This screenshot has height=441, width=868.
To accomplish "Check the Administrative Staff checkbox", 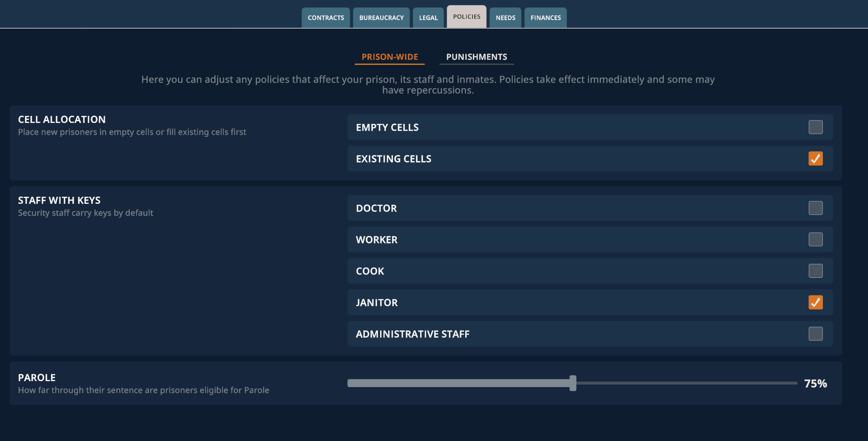I will click(x=815, y=334).
